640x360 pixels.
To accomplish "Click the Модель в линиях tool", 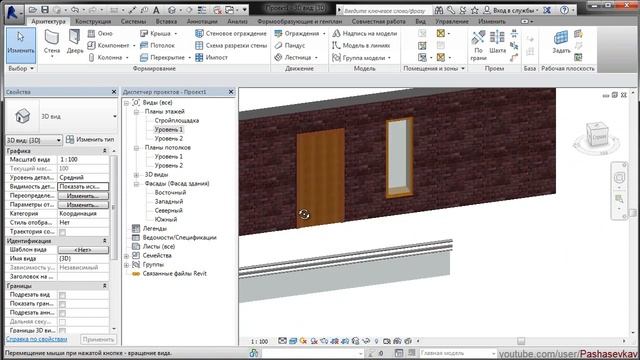I will 361,45.
